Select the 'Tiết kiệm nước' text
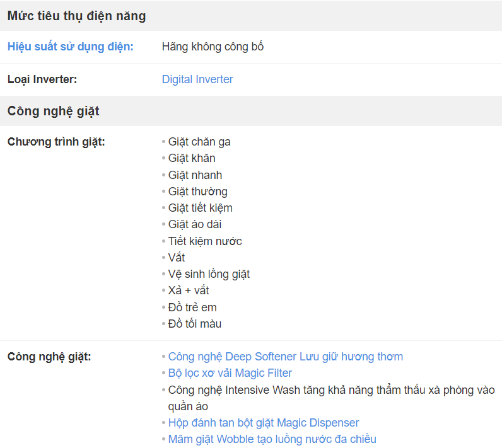 tap(205, 241)
